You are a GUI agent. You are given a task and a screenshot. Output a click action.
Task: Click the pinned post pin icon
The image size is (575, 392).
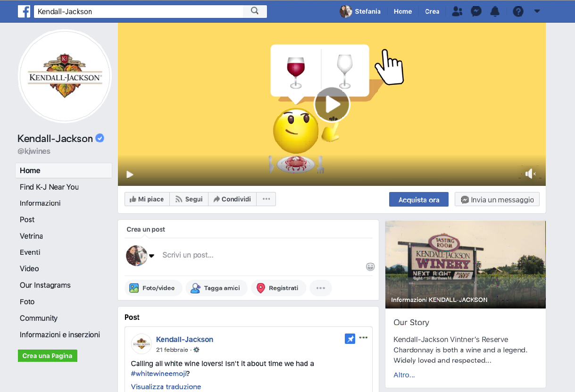pos(350,339)
